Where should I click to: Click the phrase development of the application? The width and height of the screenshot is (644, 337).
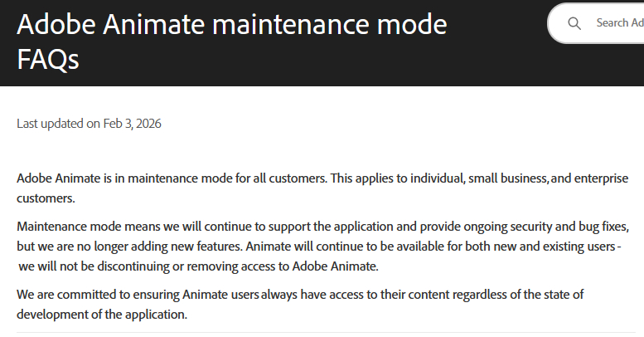[102, 315]
